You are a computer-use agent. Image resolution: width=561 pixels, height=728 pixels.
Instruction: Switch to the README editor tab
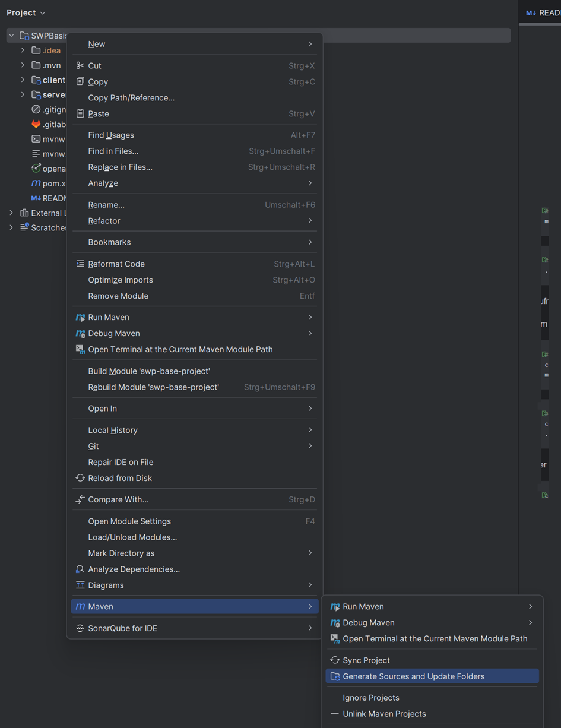click(x=543, y=12)
